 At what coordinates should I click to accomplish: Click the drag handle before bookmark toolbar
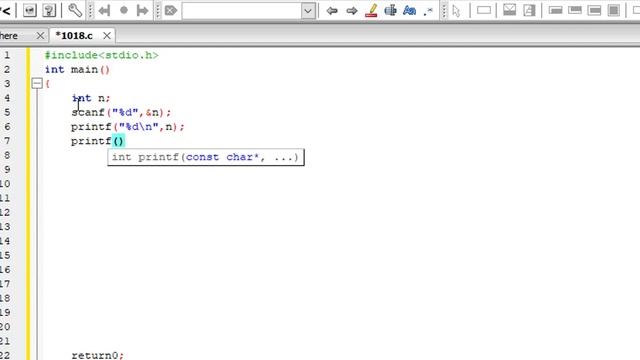(x=91, y=11)
